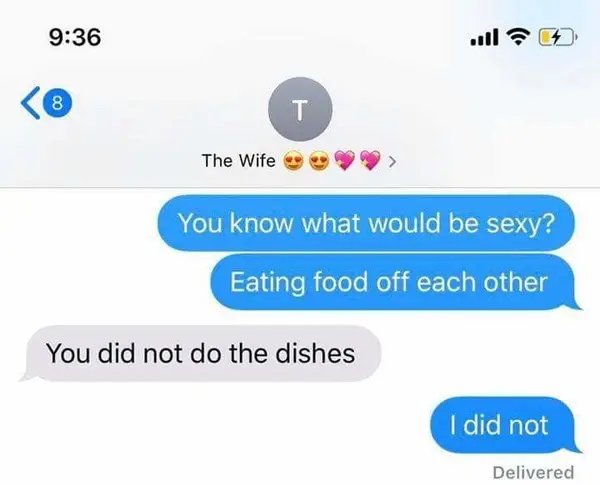Tap the Wi-Fi icon in status bar
This screenshot has height=485, width=600.
[x=517, y=38]
